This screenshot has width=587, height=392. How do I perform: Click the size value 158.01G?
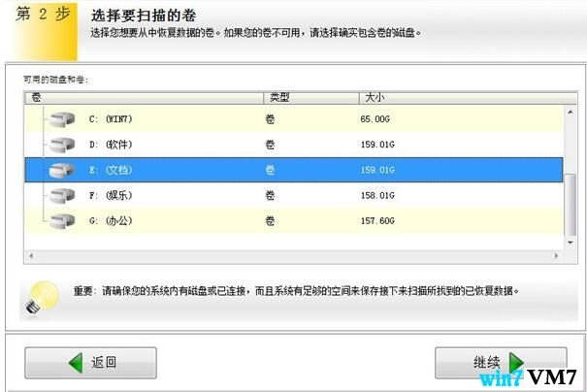377,195
